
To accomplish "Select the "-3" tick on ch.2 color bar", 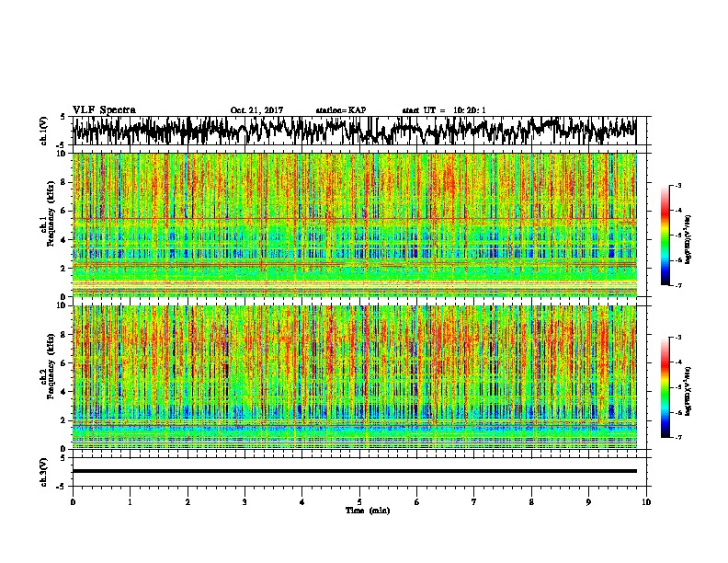I will [x=678, y=338].
